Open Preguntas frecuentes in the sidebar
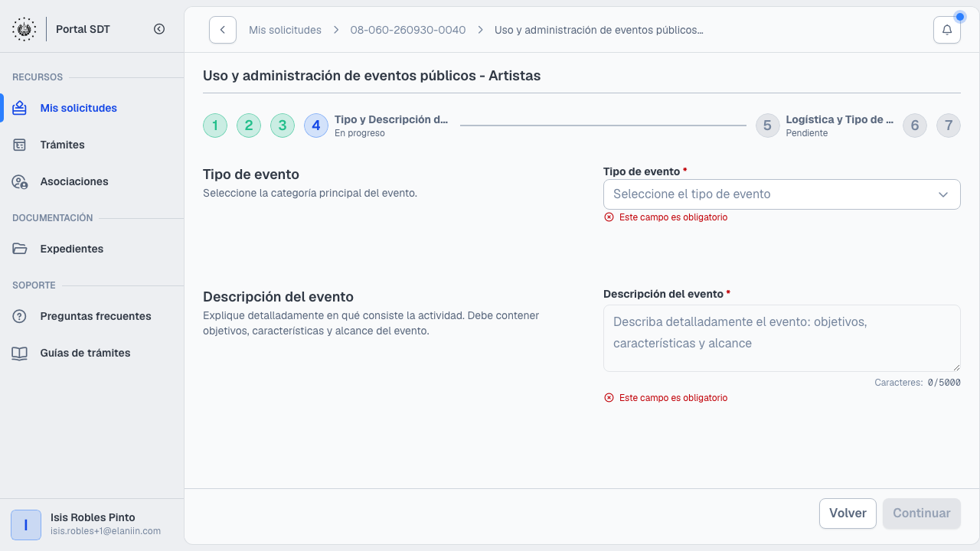The width and height of the screenshot is (980, 551). coord(92,316)
